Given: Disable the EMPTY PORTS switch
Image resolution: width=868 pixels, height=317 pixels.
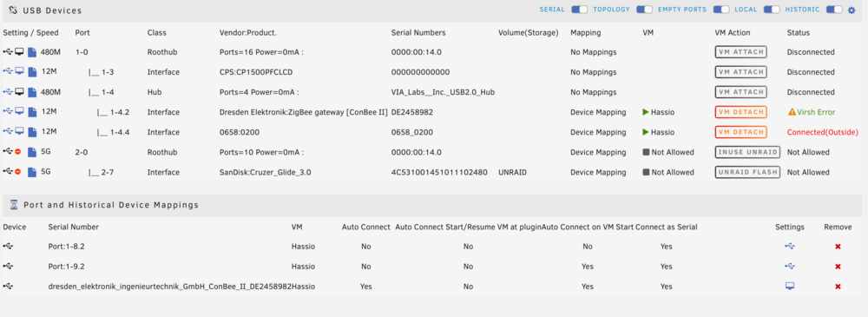Looking at the screenshot, I should [720, 10].
